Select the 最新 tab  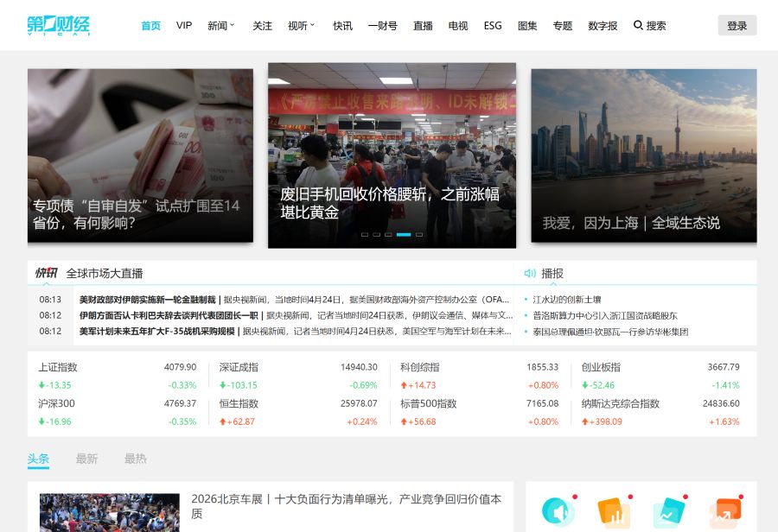point(86,459)
